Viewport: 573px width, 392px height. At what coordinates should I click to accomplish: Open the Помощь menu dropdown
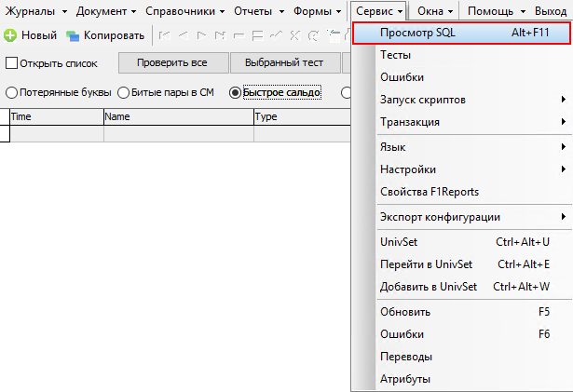point(496,11)
